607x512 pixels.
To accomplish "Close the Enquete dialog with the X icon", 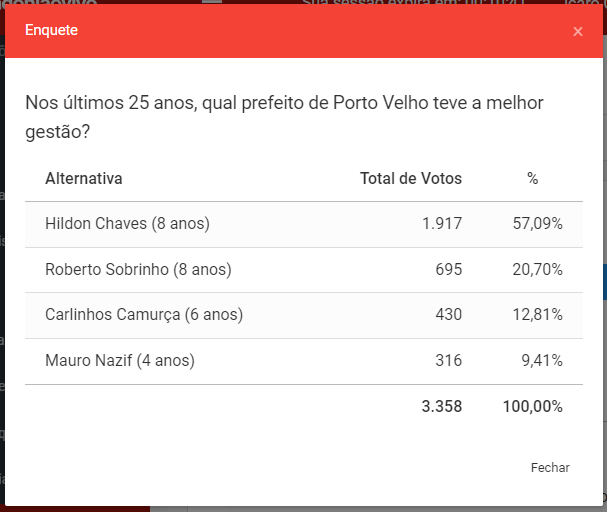I will pyautogui.click(x=578, y=31).
